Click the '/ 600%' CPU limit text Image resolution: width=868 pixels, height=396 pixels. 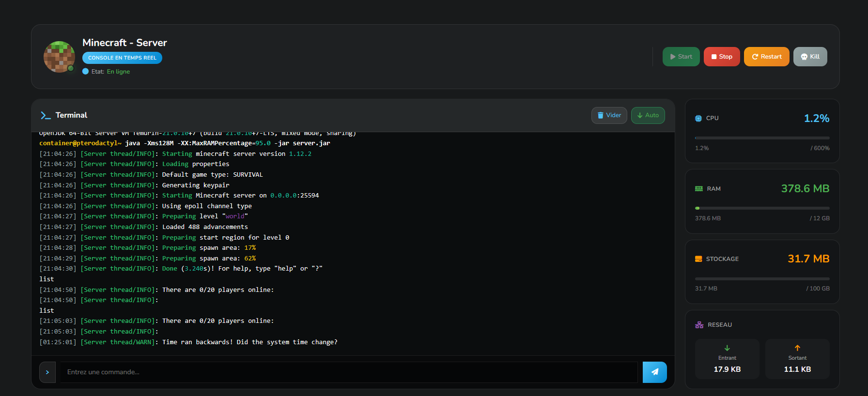pyautogui.click(x=820, y=148)
